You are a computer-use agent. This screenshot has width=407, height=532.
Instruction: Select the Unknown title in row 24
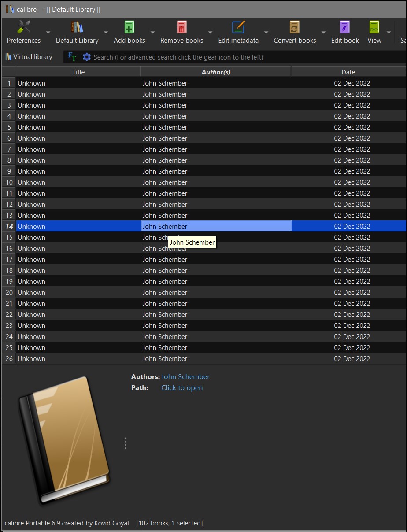point(31,336)
